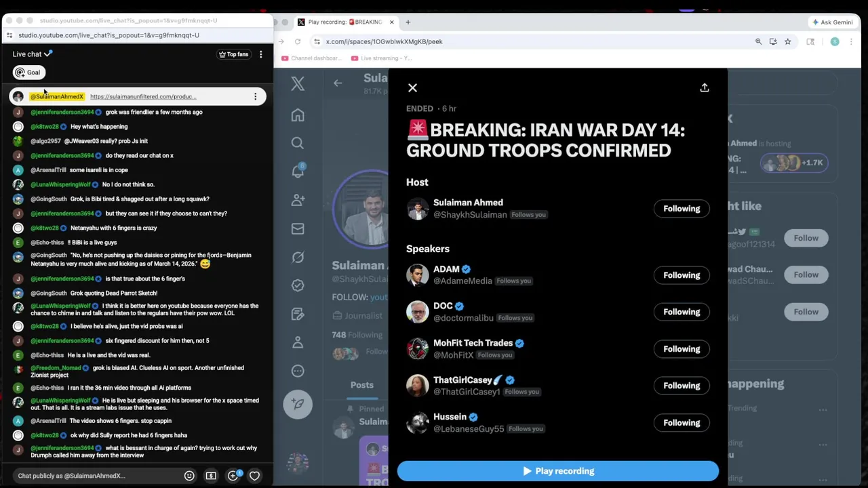Open a new browser tab
The height and width of the screenshot is (488, 868).
[x=408, y=22]
